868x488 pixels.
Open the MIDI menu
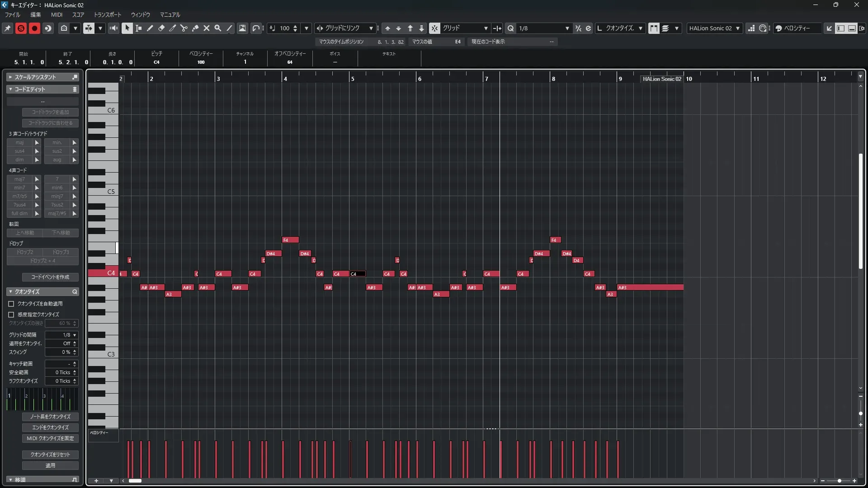57,14
